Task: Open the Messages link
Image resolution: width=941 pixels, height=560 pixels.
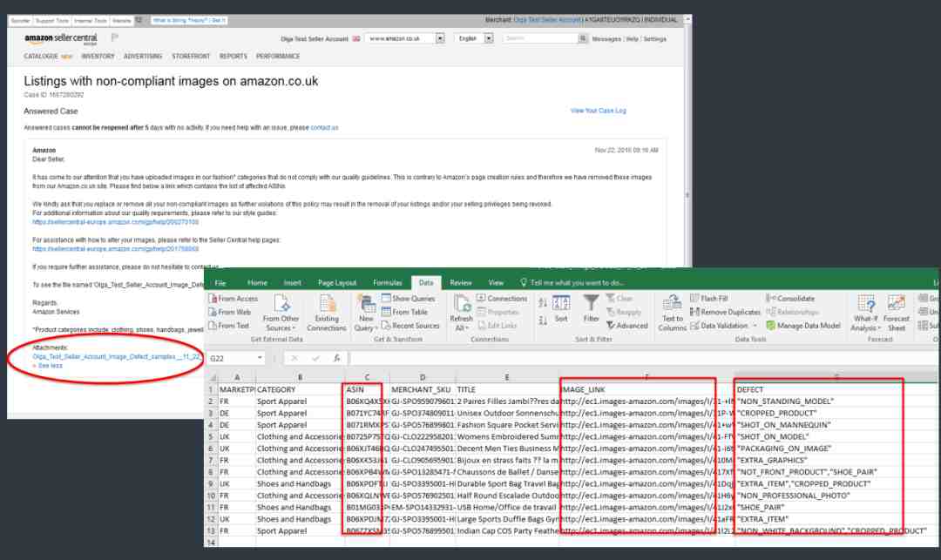Action: click(x=606, y=39)
